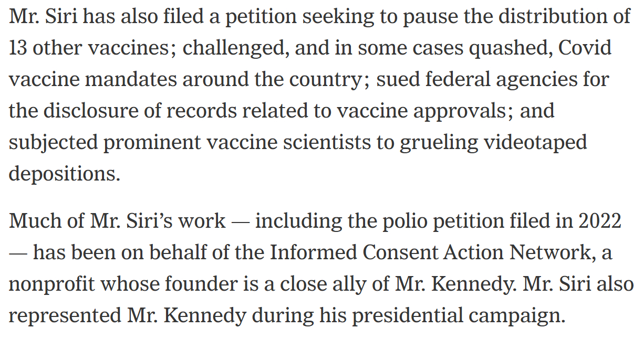Click the word "nonprofit"
The width and height of the screenshot is (644, 360).
point(52,284)
